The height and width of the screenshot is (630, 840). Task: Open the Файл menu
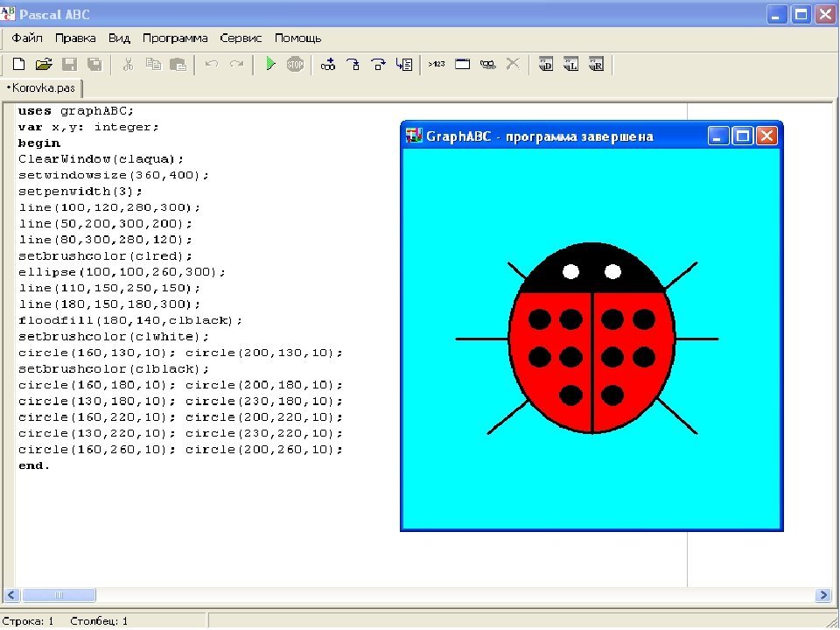click(27, 38)
